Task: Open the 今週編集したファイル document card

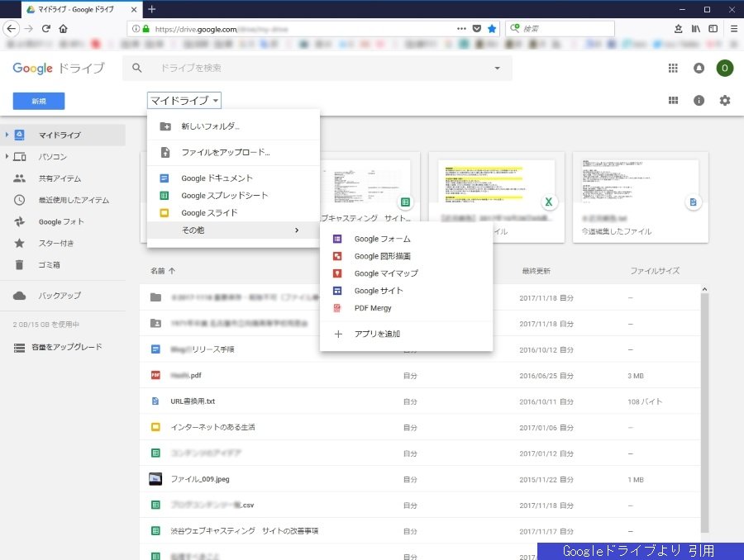Action: [641, 197]
